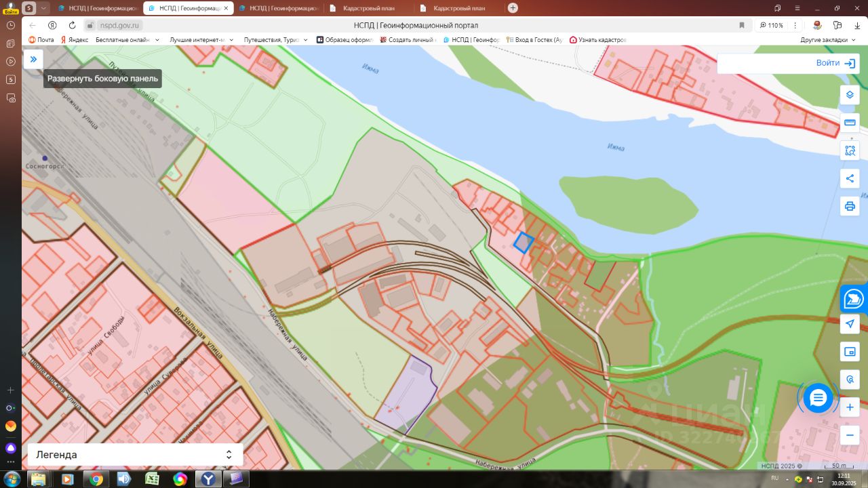Open the map layers selector

tap(850, 95)
